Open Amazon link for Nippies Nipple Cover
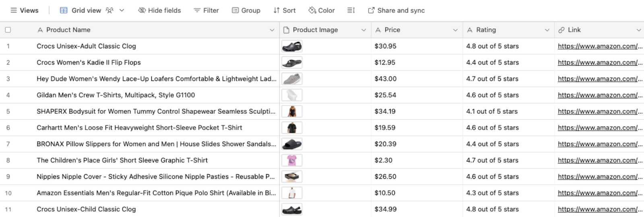This screenshot has width=644, height=217. pyautogui.click(x=600, y=177)
